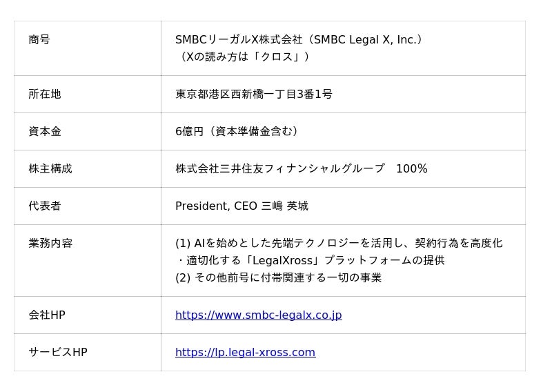This screenshot has height=392, width=552.
Task: Select the 会社HP label cell
Action: point(47,315)
